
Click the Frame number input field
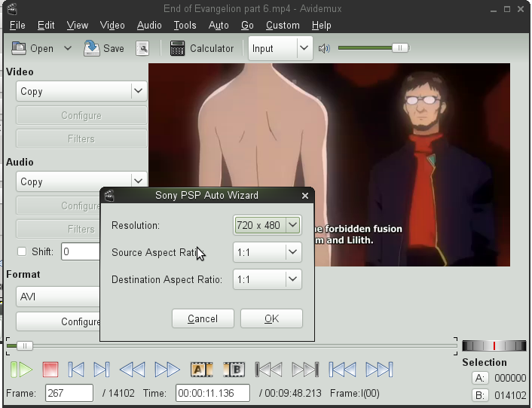tap(69, 393)
